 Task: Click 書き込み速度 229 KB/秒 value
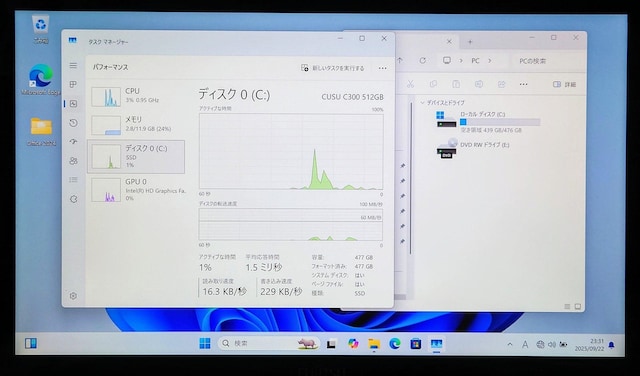pos(281,291)
